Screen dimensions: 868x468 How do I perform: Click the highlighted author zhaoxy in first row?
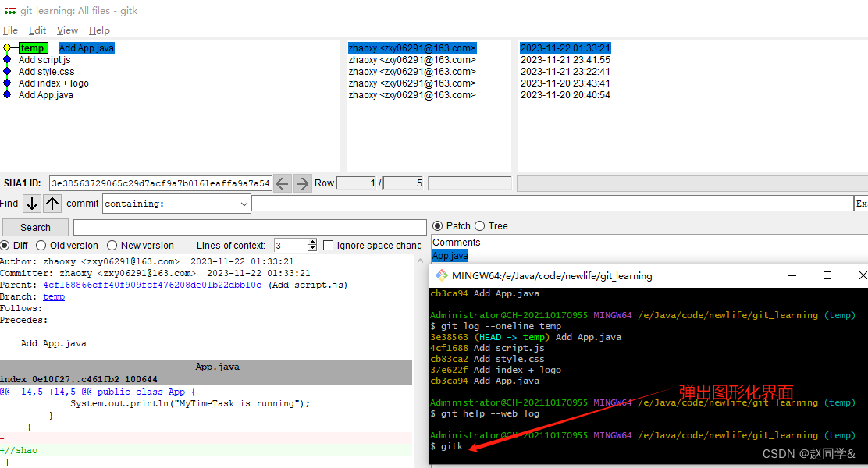tap(412, 48)
